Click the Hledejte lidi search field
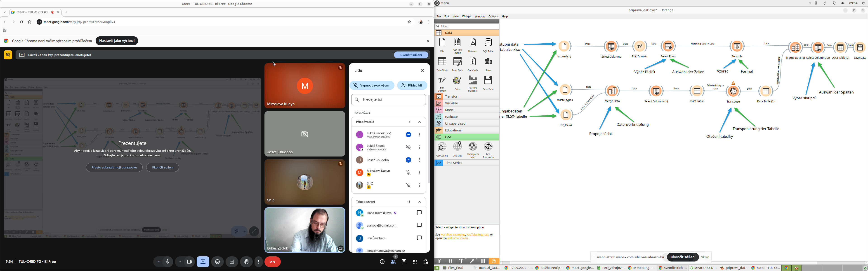 click(x=389, y=100)
